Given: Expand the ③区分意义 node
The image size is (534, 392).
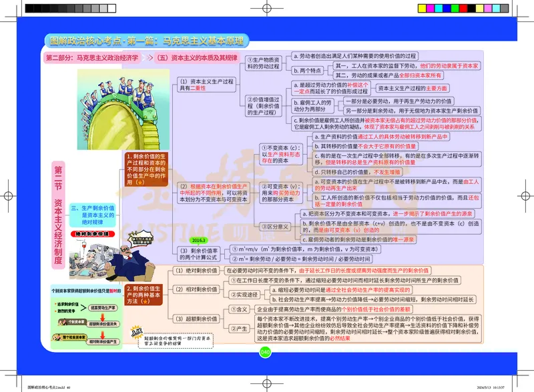Looking at the screenshot, I should coord(275,226).
